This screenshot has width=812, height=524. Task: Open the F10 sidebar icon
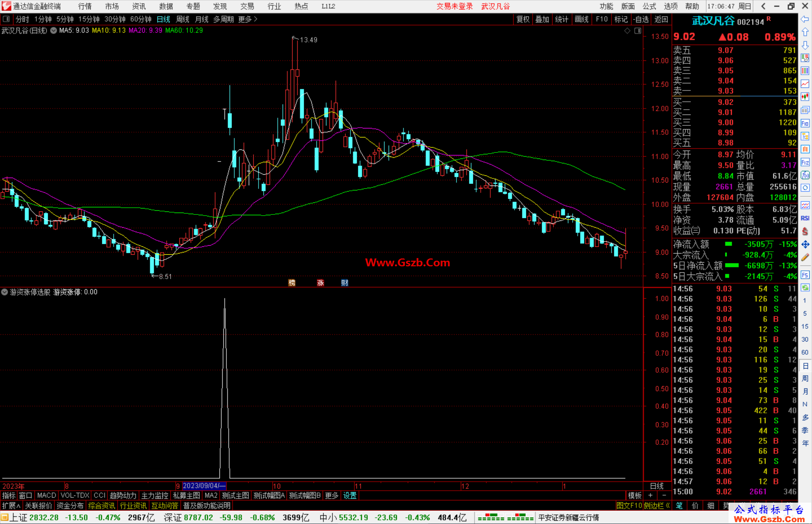tap(805, 123)
